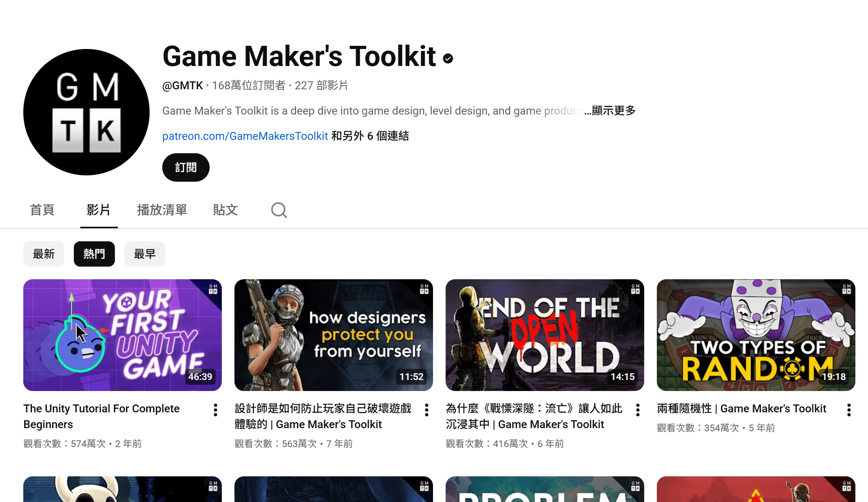Screen dimensions: 868x502
Task: Click the GMTK channel avatar logo
Action: point(86,112)
